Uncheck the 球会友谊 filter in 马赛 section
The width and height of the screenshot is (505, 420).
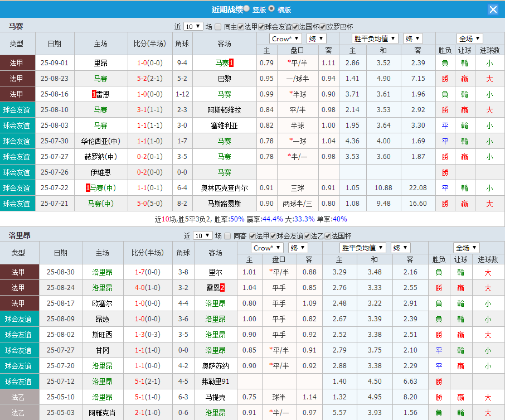(x=260, y=26)
